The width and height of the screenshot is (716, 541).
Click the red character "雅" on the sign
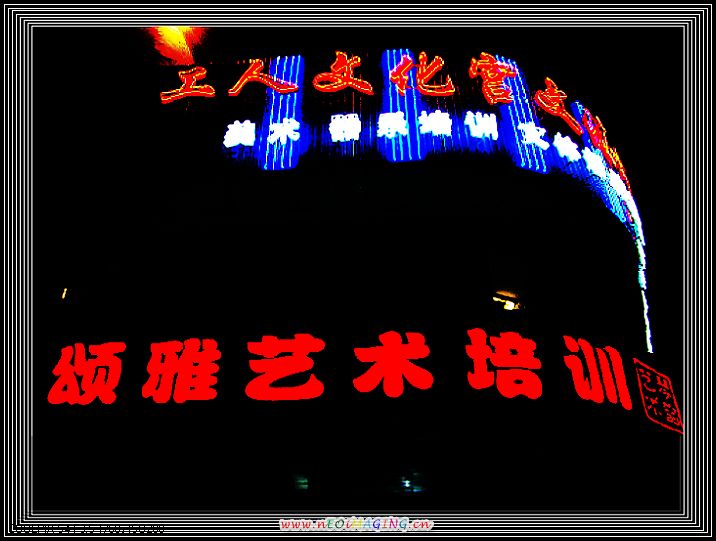point(181,370)
